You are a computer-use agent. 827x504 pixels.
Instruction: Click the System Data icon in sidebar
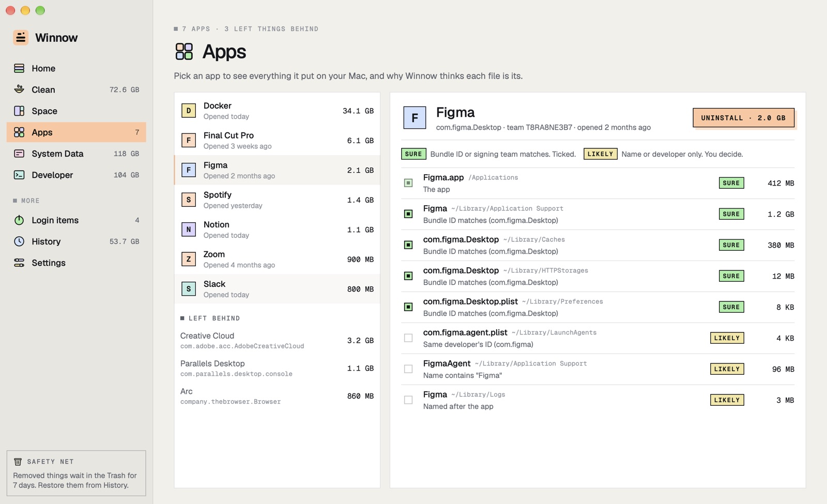pos(19,154)
